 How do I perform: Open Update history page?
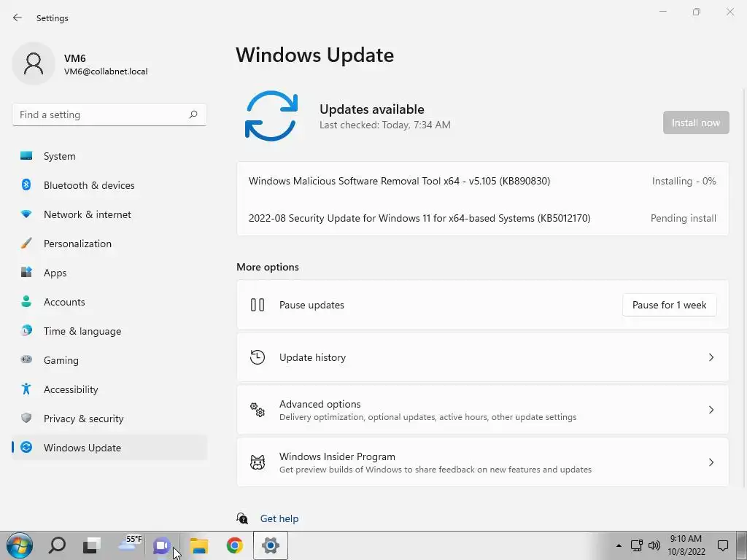pyautogui.click(x=483, y=357)
